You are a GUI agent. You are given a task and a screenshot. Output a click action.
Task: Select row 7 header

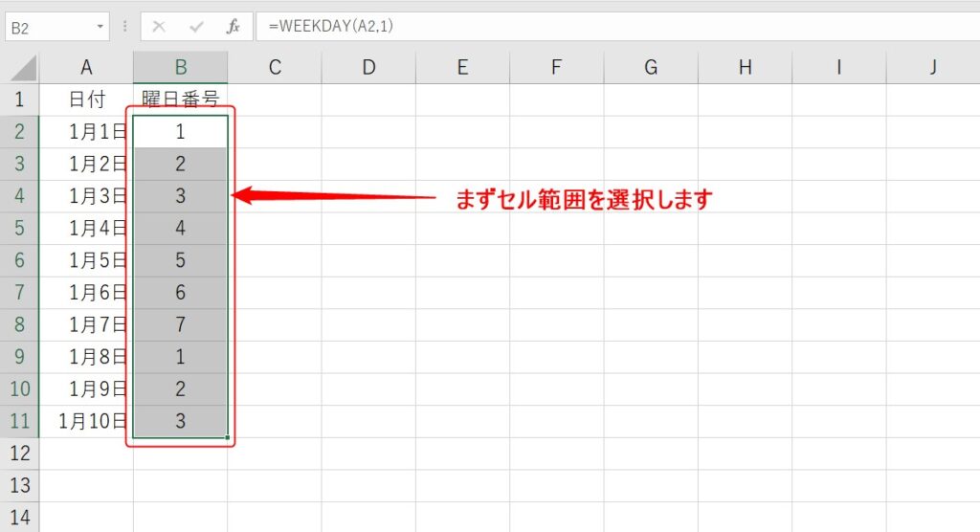click(19, 293)
